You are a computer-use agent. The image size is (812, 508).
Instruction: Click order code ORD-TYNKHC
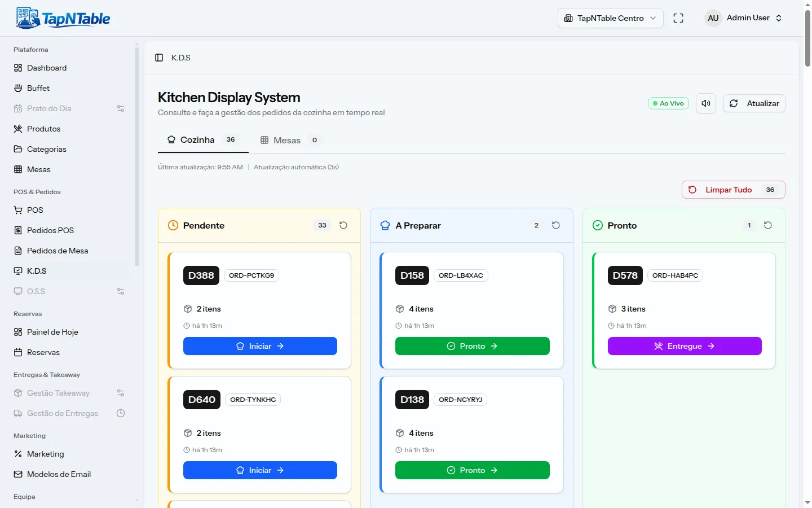coord(253,400)
